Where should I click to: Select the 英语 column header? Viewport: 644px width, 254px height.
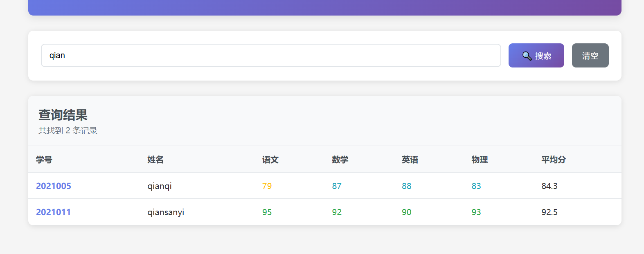410,160
